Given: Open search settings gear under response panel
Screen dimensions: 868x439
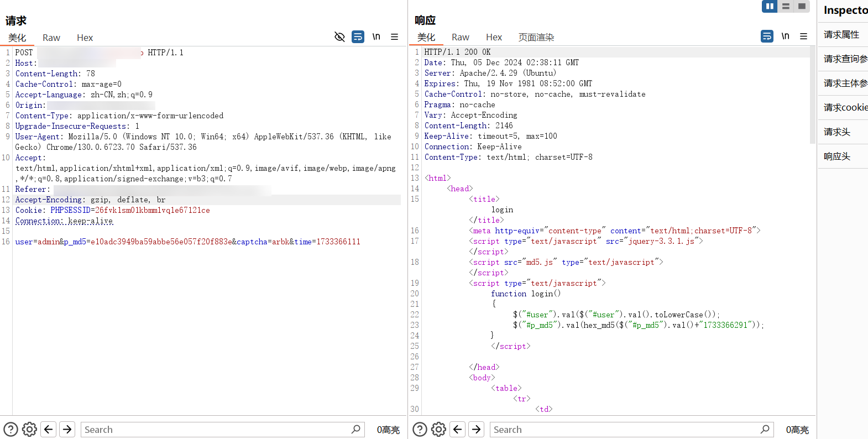Looking at the screenshot, I should pyautogui.click(x=438, y=429).
